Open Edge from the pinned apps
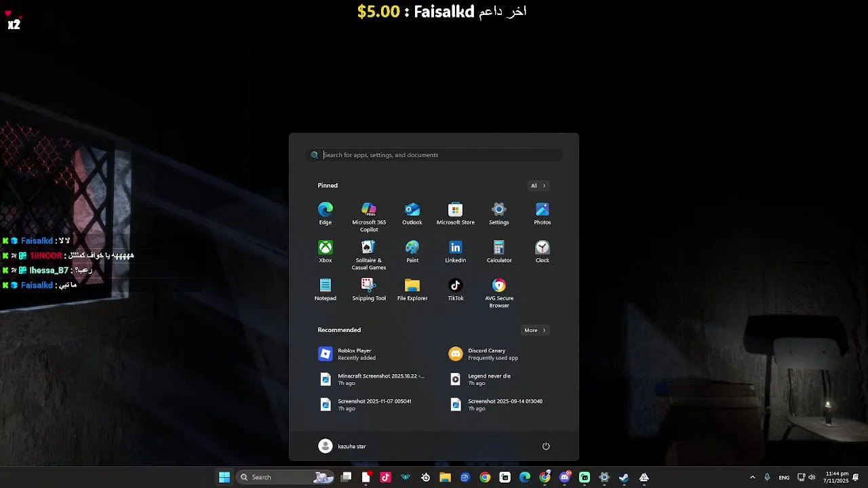 tap(325, 213)
